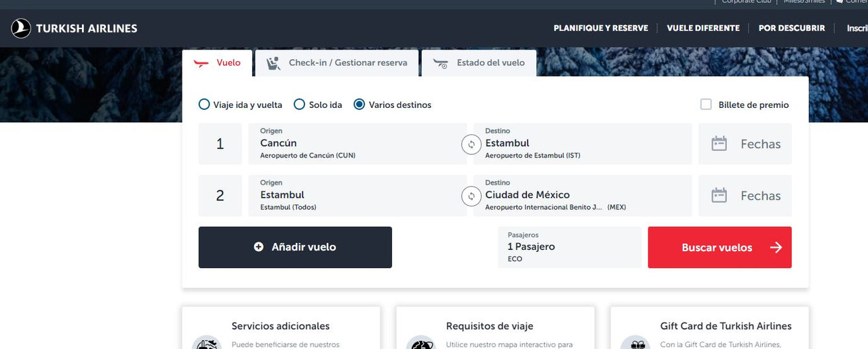Click the airplane icon on Vuelo tab

click(x=201, y=63)
